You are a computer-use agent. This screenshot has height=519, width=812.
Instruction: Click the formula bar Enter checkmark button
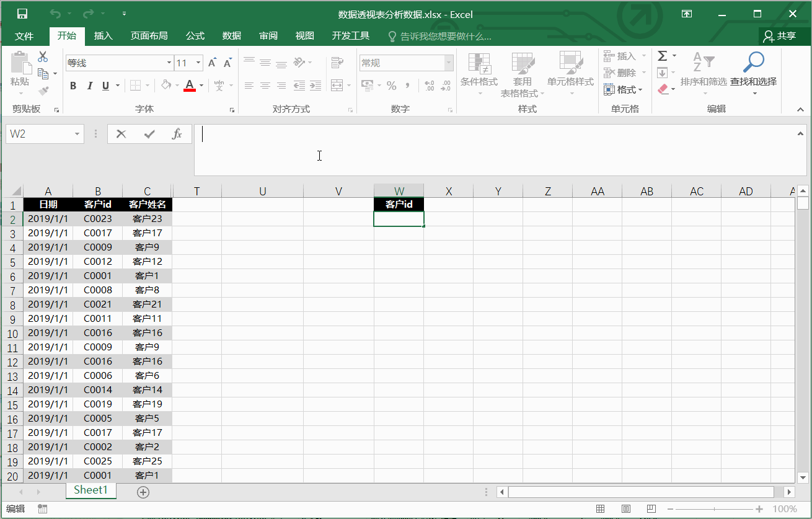[x=149, y=134]
